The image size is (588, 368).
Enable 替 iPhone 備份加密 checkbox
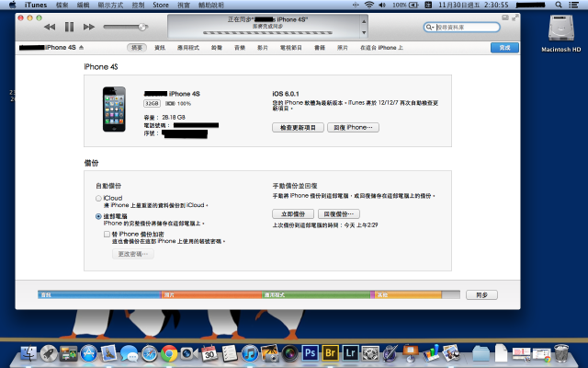pyautogui.click(x=107, y=235)
